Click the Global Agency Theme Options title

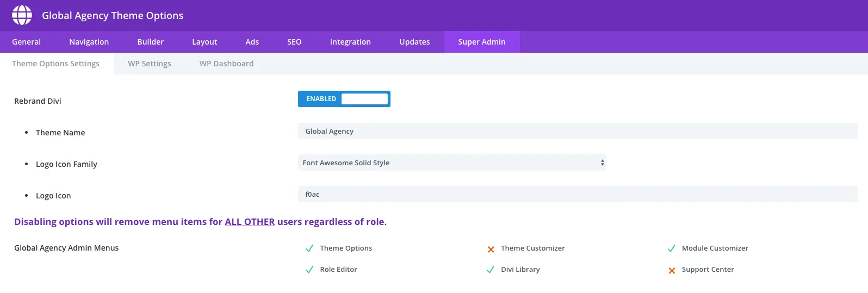[x=113, y=16]
